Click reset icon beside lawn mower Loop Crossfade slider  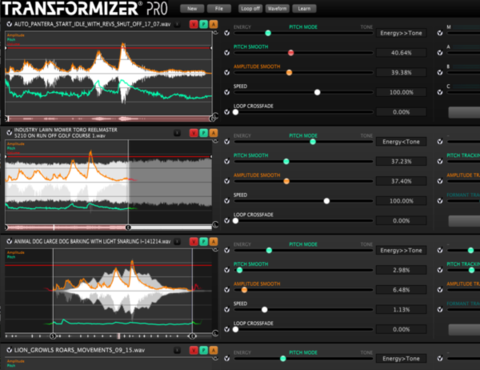tap(227, 221)
